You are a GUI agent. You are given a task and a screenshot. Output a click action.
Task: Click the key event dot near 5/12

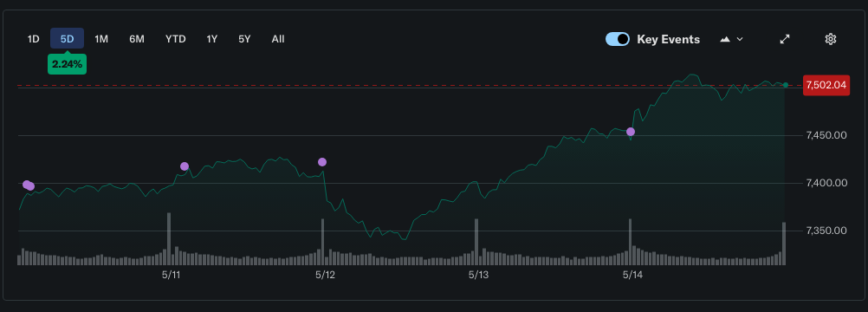point(322,162)
